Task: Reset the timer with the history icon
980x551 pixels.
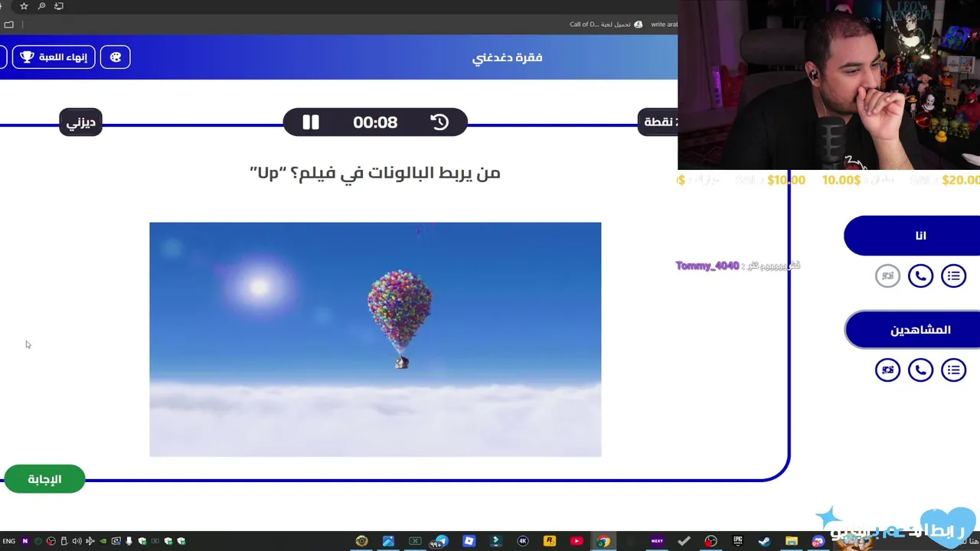Action: 439,122
